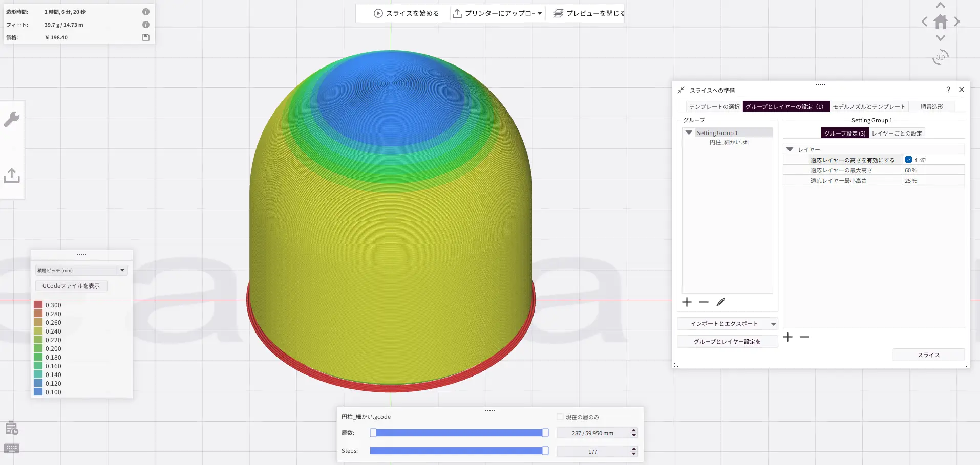The width and height of the screenshot is (980, 465).
Task: Collapse the レイヤー section
Action: pyautogui.click(x=790, y=149)
